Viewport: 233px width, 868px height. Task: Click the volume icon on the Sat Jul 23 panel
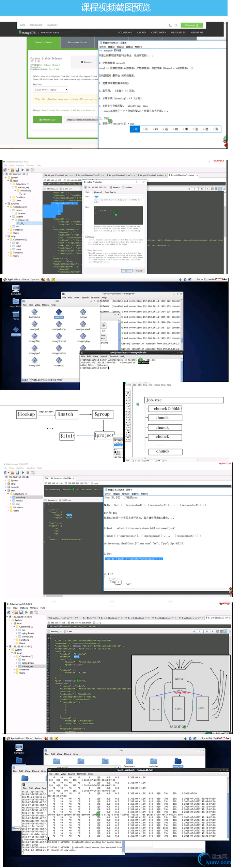[x=180, y=279]
